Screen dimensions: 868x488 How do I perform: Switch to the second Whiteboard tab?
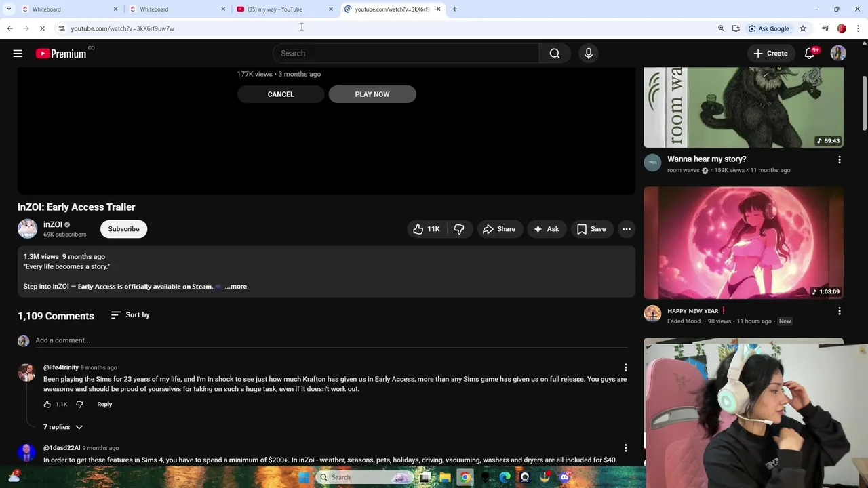pyautogui.click(x=176, y=9)
